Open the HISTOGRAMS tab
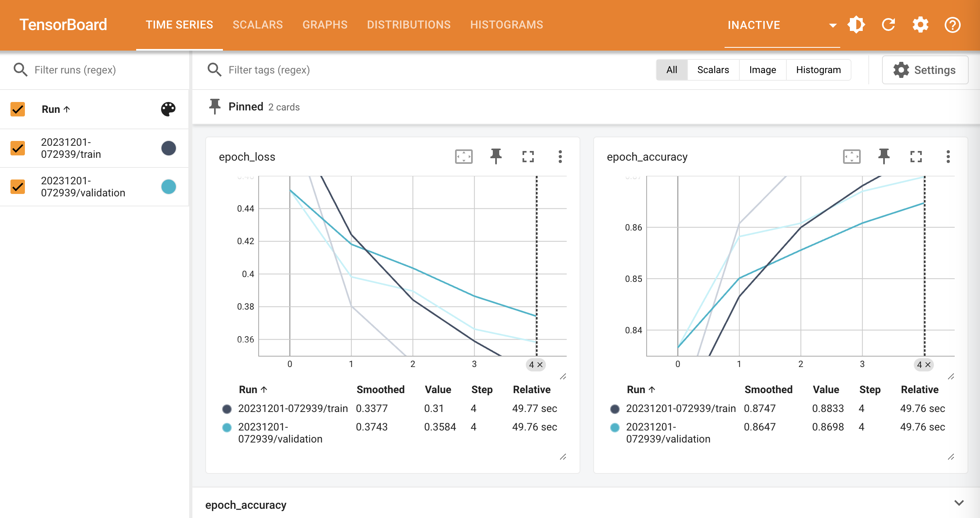The height and width of the screenshot is (518, 980). 507,25
